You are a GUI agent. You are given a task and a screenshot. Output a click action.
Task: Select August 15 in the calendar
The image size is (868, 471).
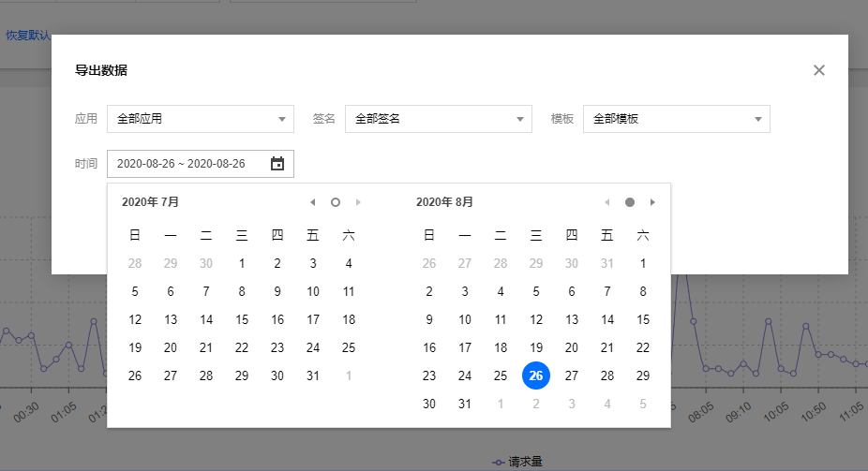click(x=643, y=319)
